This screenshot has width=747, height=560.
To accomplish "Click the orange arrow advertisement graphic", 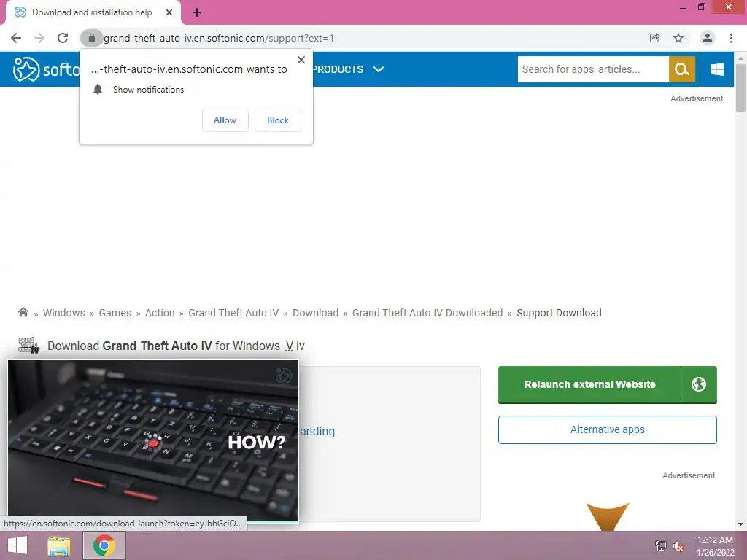I will tap(608, 516).
